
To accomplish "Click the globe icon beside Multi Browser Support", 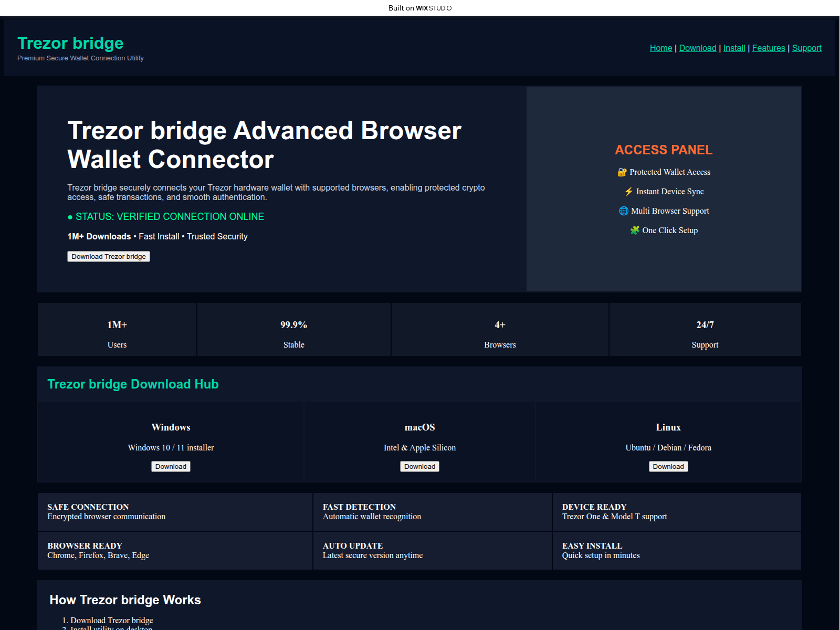I will pyautogui.click(x=624, y=211).
